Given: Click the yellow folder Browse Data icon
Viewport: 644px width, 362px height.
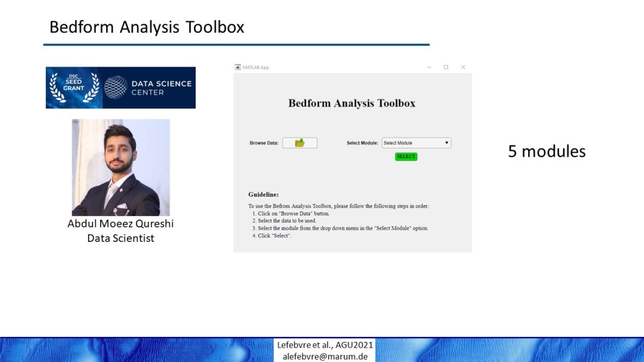Looking at the screenshot, I should point(300,143).
